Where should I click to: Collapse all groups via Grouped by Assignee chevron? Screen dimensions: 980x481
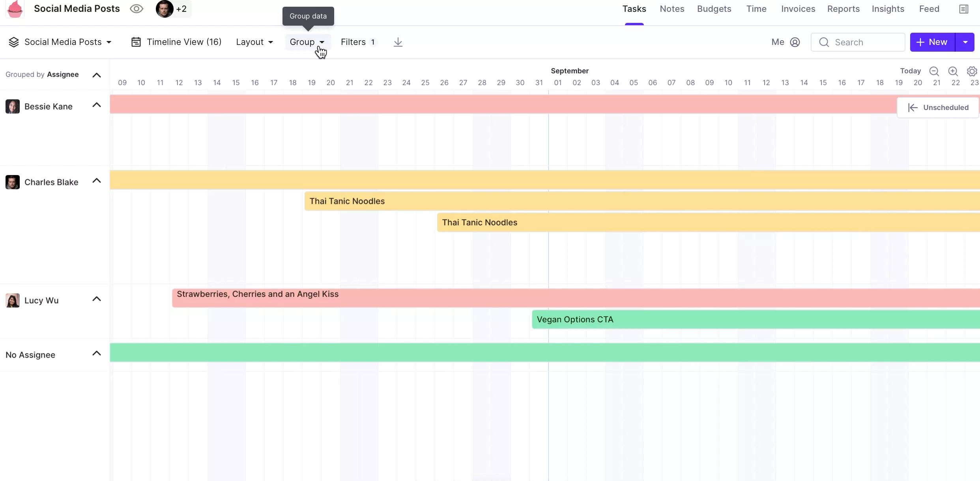click(97, 75)
